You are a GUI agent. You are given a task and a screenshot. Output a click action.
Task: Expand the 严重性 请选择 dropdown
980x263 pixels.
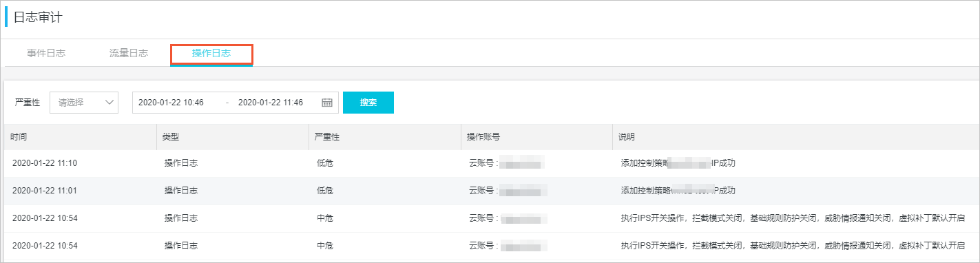coord(84,102)
